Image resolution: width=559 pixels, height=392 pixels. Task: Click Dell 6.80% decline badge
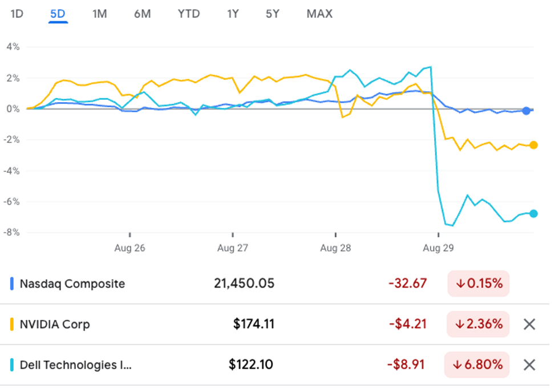pyautogui.click(x=478, y=365)
